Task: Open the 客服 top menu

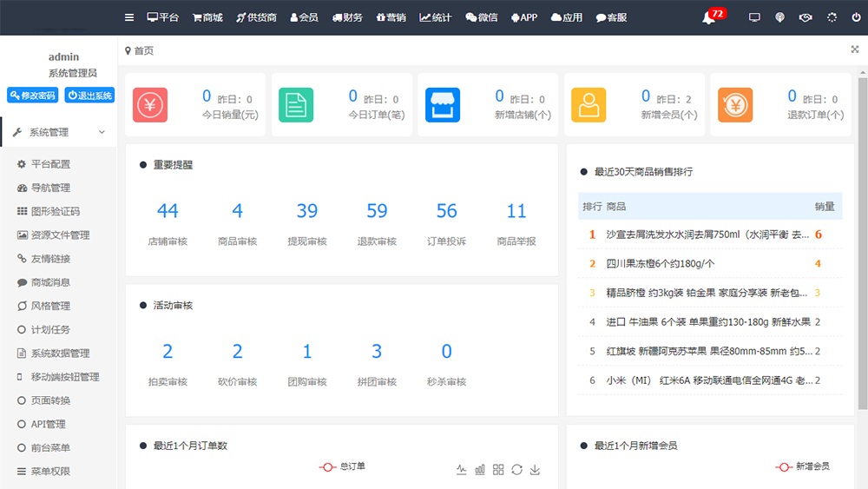Action: pyautogui.click(x=611, y=17)
